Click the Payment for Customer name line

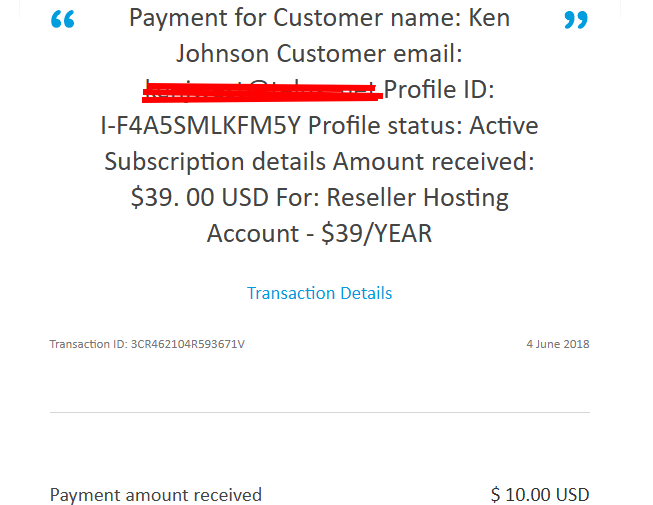pyautogui.click(x=319, y=17)
